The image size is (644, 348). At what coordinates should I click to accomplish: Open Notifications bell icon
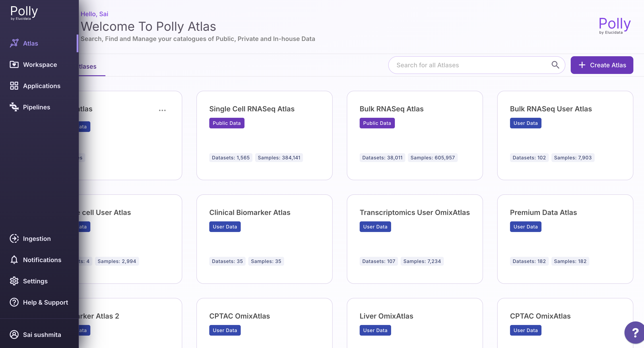pos(14,260)
